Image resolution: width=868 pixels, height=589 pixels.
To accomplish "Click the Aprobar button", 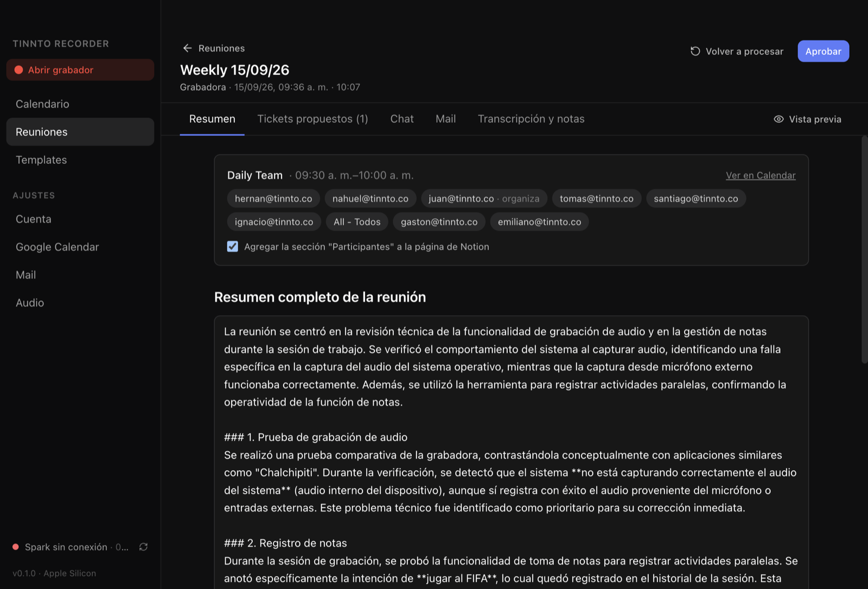I will click(823, 51).
